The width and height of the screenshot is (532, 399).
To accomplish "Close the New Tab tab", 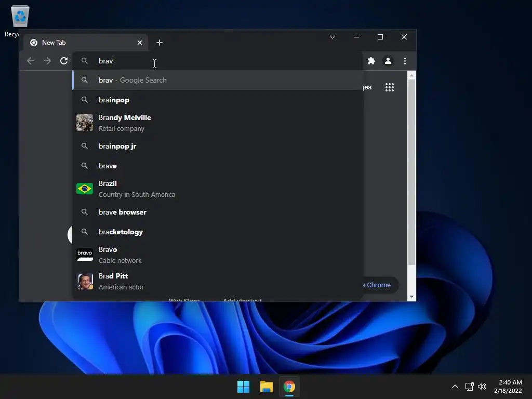I will pyautogui.click(x=140, y=43).
